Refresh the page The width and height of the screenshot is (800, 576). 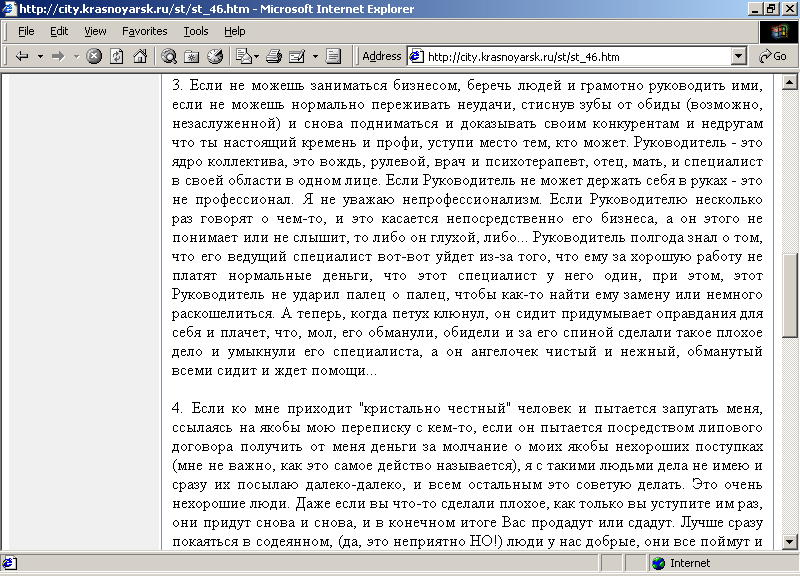117,56
